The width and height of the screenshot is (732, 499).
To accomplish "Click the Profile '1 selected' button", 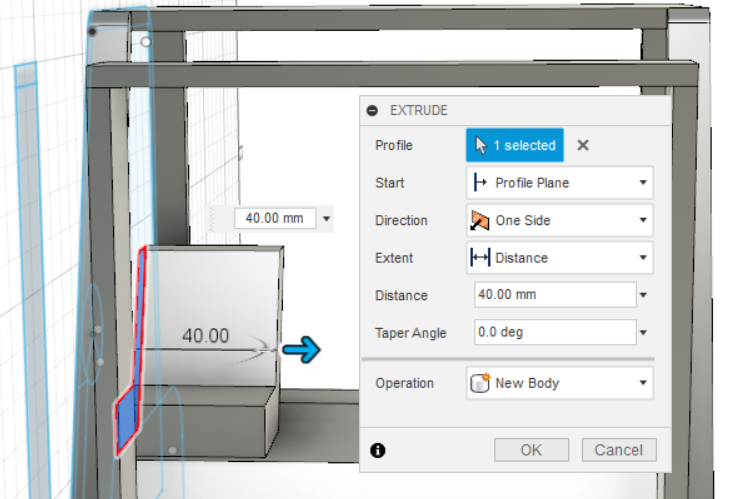I will (514, 145).
